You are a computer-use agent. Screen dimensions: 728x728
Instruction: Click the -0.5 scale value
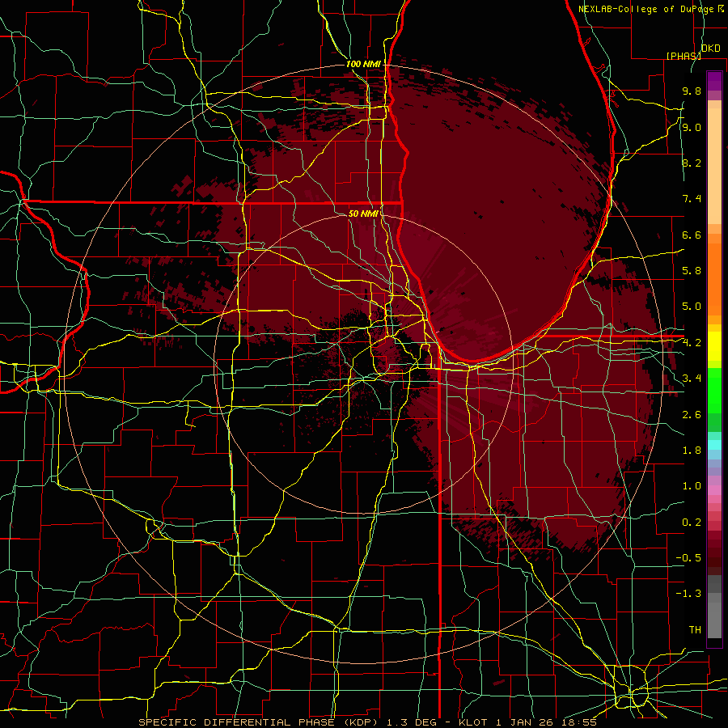(688, 558)
